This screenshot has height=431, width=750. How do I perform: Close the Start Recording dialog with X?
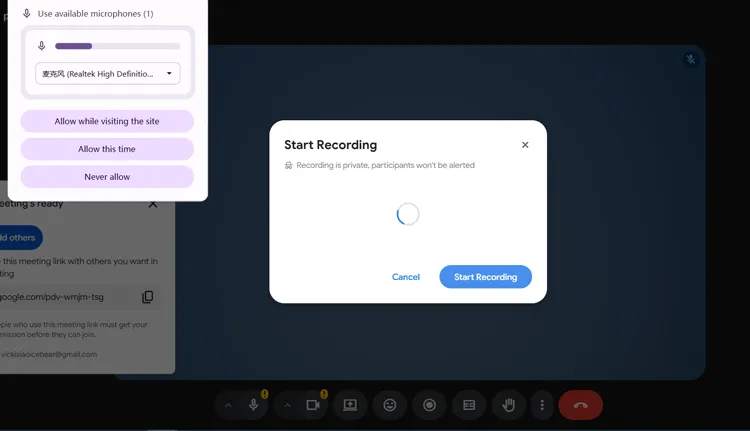click(525, 145)
